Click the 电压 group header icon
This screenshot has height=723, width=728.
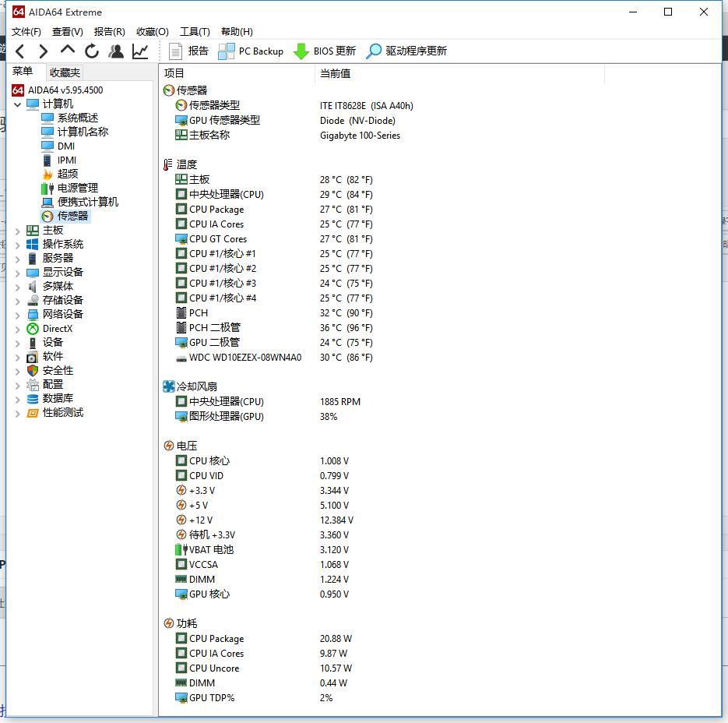point(169,446)
